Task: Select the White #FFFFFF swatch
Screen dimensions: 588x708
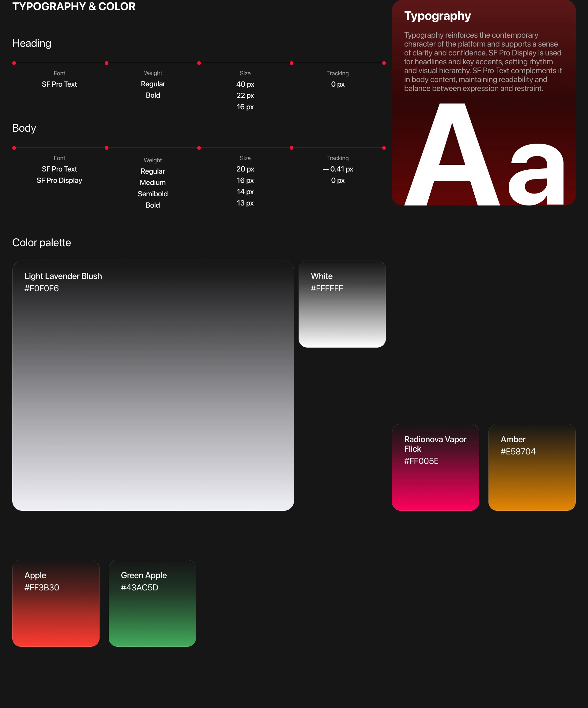Action: [342, 304]
